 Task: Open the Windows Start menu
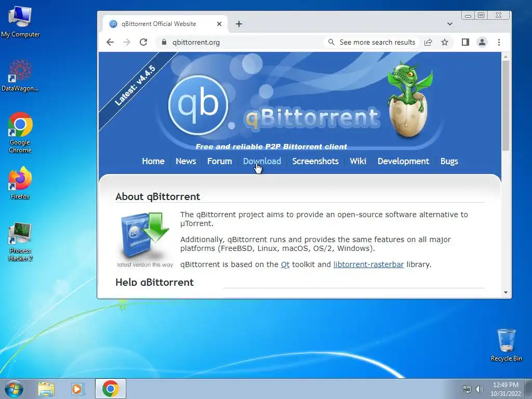14,389
